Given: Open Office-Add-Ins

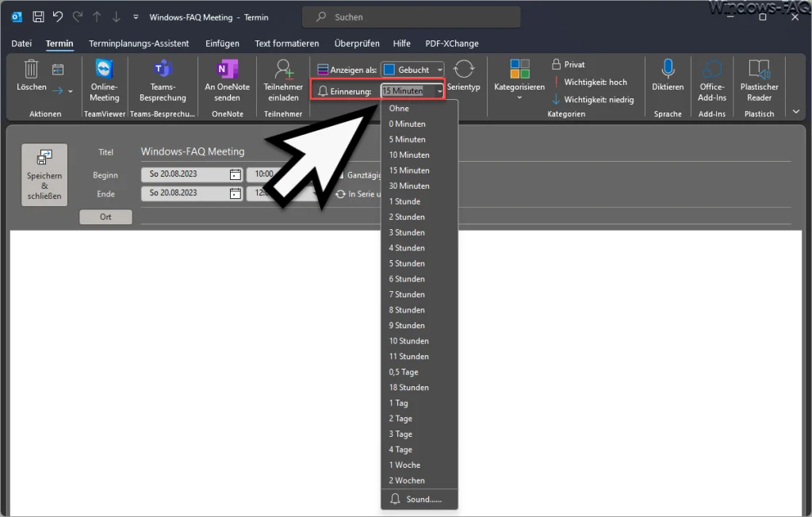Looking at the screenshot, I should coord(712,80).
